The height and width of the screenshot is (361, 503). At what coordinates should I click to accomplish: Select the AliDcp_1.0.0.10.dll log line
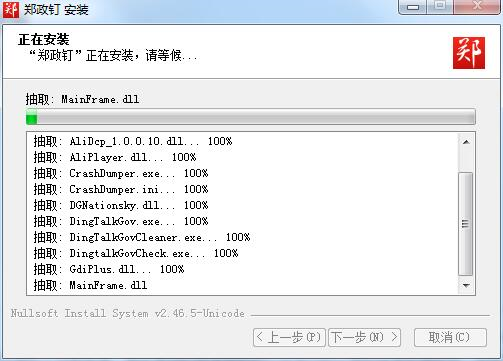pos(133,141)
